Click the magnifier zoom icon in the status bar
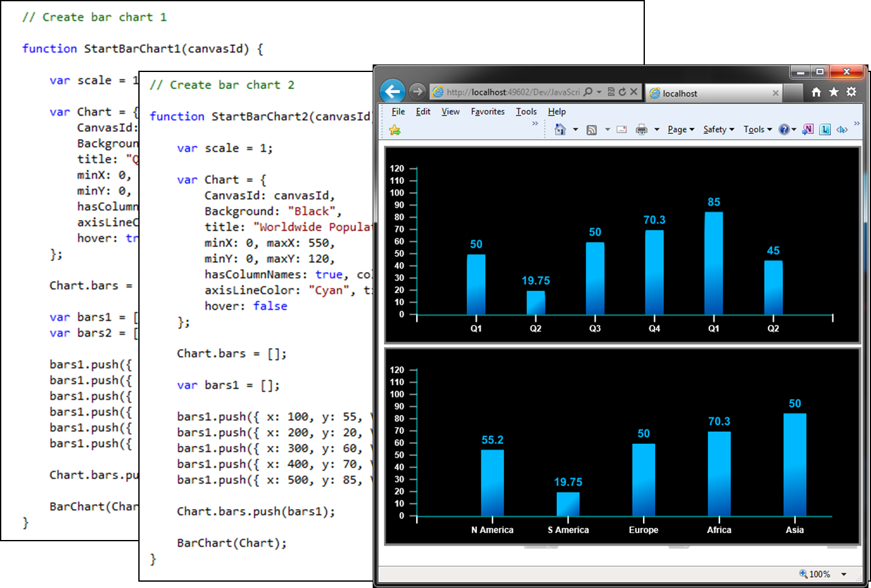Viewport: 871px width, 588px height. point(803,573)
